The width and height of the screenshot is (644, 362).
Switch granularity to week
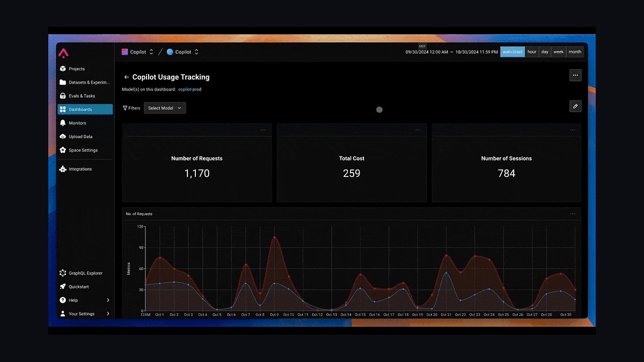(x=559, y=52)
